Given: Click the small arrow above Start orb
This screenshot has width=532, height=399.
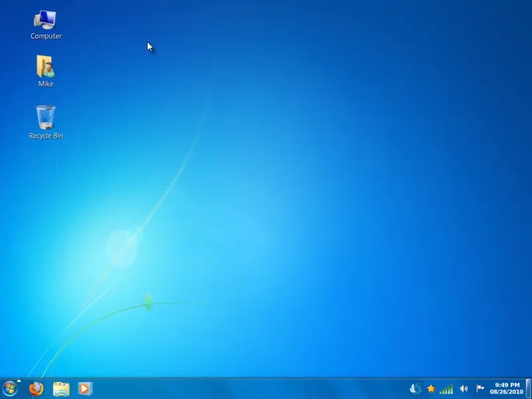Looking at the screenshot, I should (19, 380).
